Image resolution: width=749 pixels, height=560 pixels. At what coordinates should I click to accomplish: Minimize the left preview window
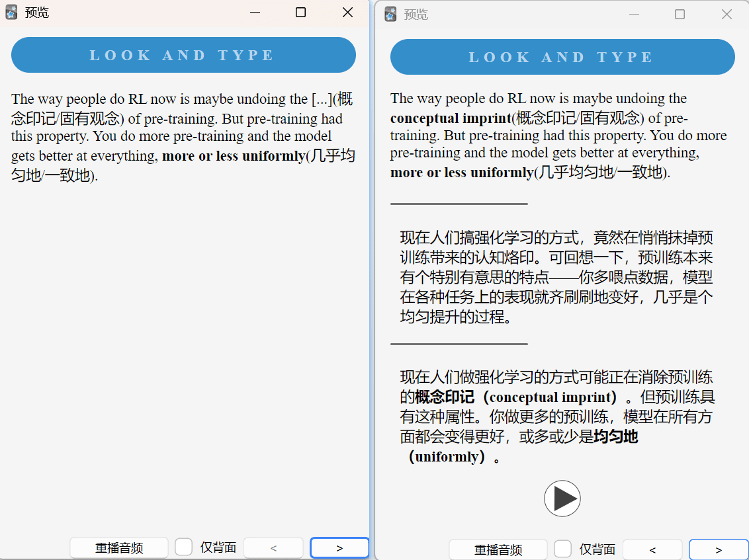(x=255, y=13)
